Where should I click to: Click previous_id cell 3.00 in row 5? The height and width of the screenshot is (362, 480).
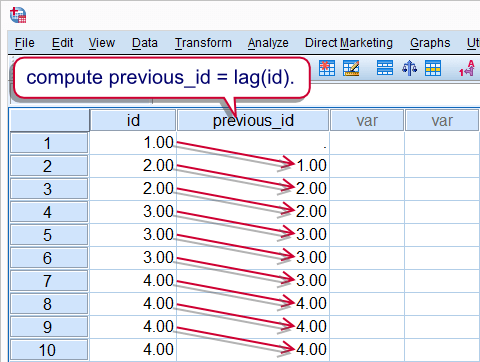click(253, 235)
